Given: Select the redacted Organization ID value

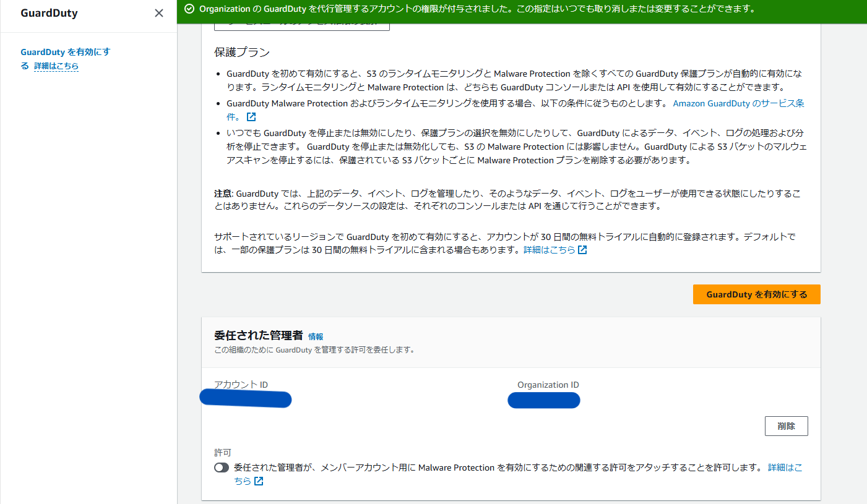Looking at the screenshot, I should pyautogui.click(x=543, y=400).
